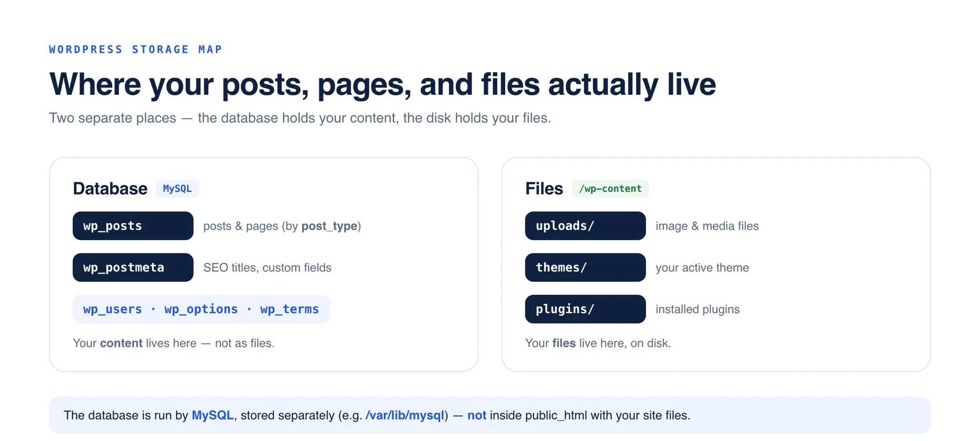Viewport: 980px width, 441px height.
Task: Click 'installed plugins' description
Action: click(698, 309)
